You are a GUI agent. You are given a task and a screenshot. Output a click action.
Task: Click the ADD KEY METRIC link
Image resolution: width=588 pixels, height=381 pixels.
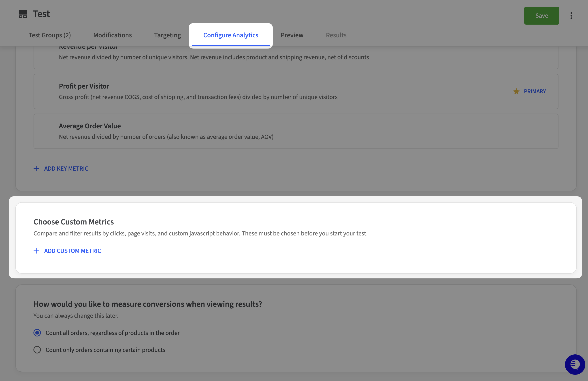[x=66, y=169]
